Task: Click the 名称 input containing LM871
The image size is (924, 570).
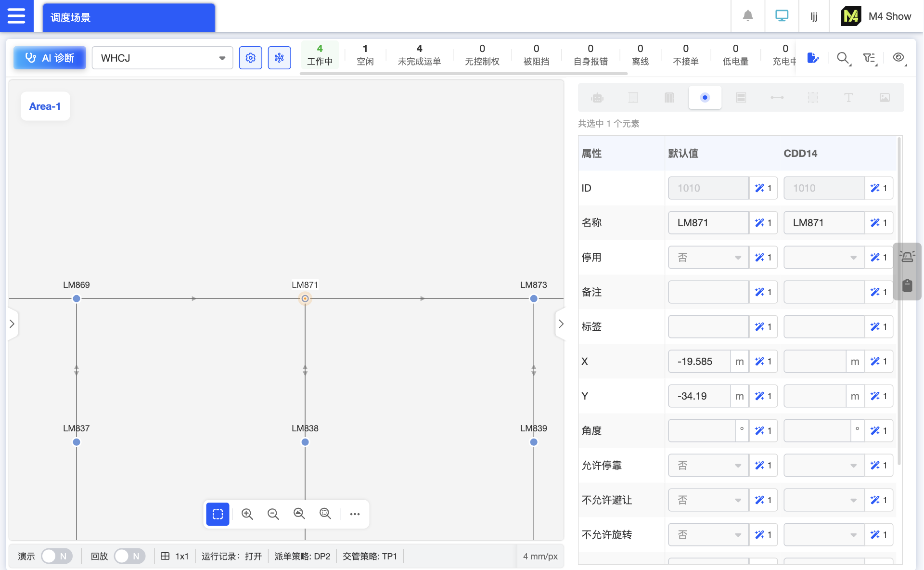Action: click(x=708, y=222)
